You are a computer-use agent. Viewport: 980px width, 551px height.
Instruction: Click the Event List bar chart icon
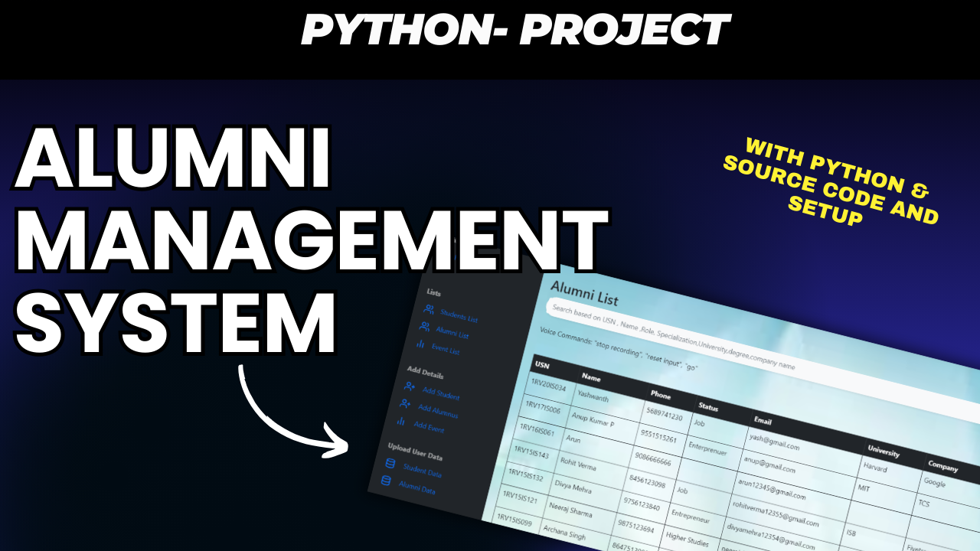(x=420, y=344)
